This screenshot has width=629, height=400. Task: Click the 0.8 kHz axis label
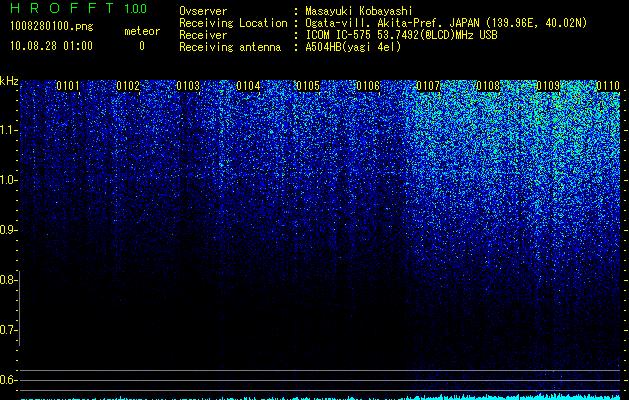8,280
